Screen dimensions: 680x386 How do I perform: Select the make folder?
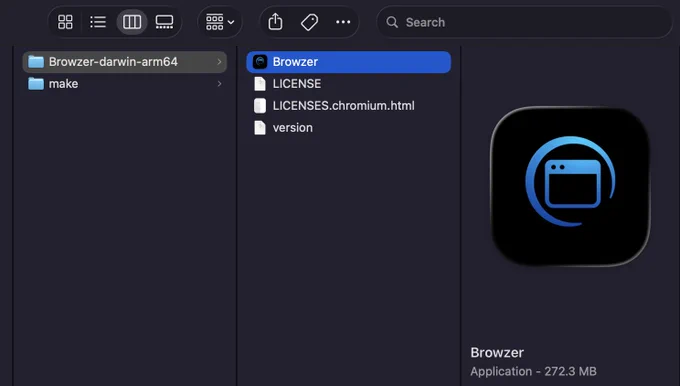(x=125, y=84)
